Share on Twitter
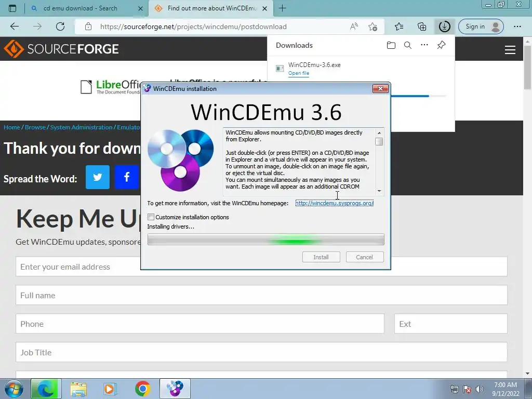The height and width of the screenshot is (399, 532). point(97,177)
